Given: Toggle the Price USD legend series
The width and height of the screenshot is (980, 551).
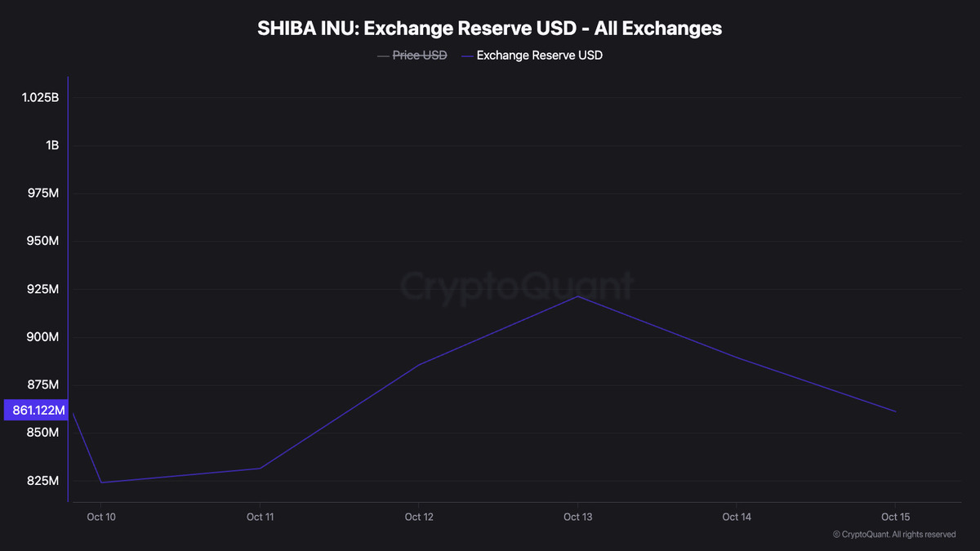Looking at the screenshot, I should (420, 56).
